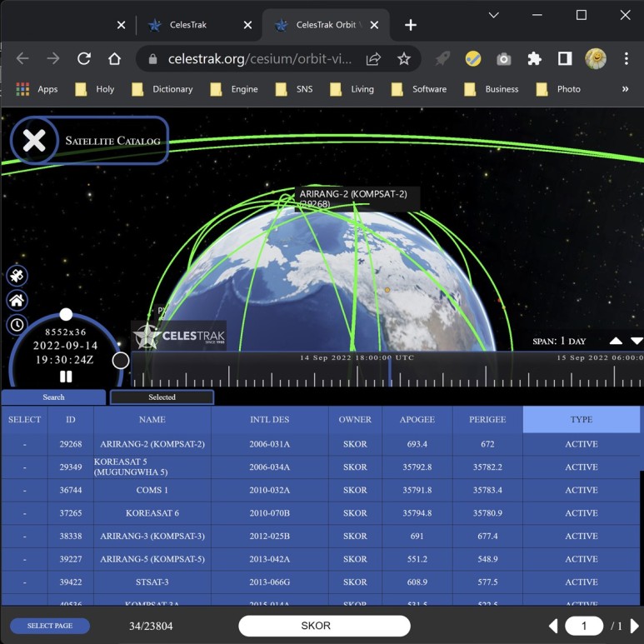Open the clock time settings icon
This screenshot has width=644, height=644.
point(17,325)
